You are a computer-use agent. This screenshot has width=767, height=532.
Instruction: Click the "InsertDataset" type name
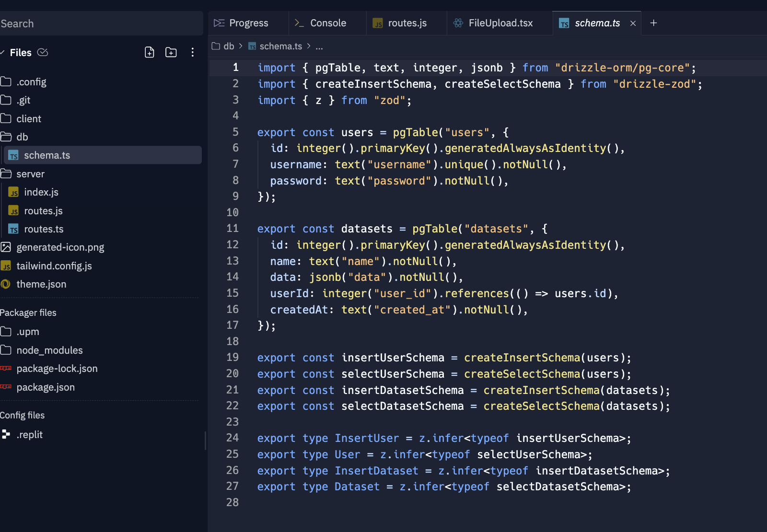pyautogui.click(x=376, y=471)
